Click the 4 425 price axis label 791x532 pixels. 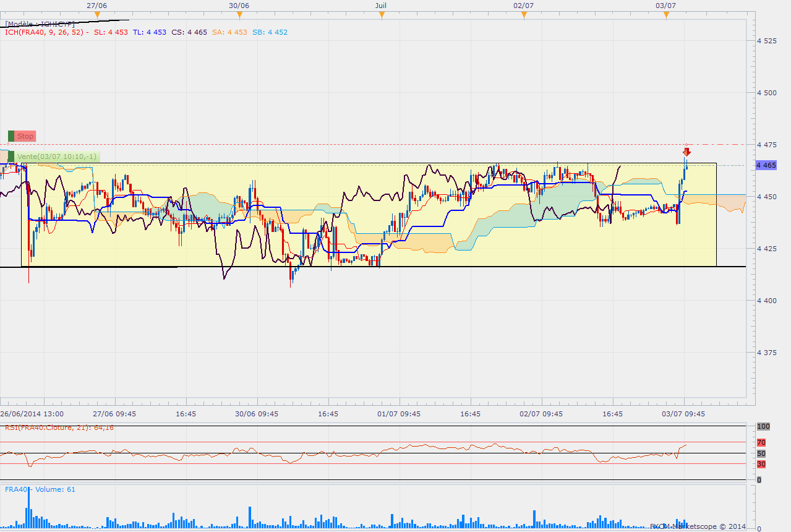pos(767,249)
